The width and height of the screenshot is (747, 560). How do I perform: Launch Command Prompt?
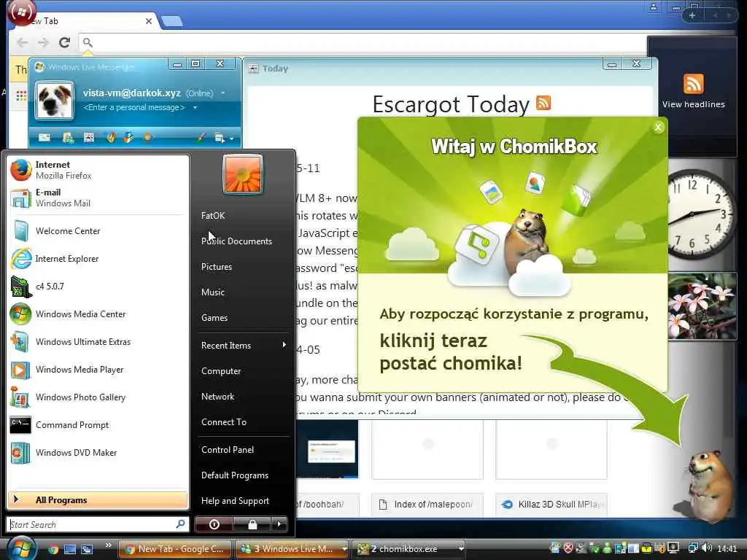click(x=98, y=425)
